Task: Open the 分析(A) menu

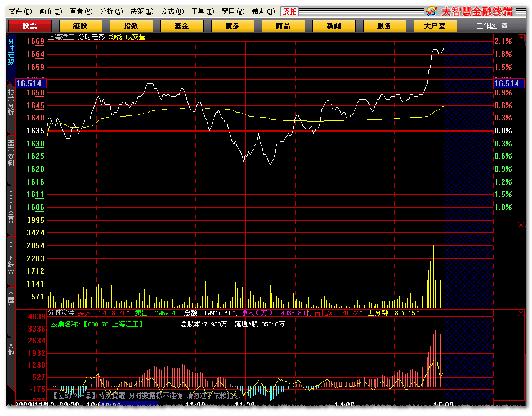Action: 111,11
